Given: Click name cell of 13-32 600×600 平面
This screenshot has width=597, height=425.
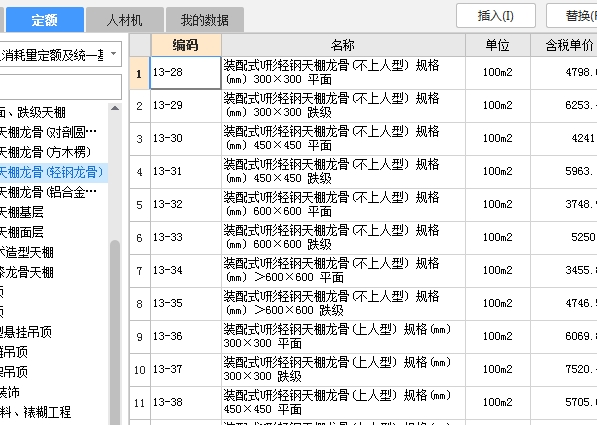Looking at the screenshot, I should point(343,205).
